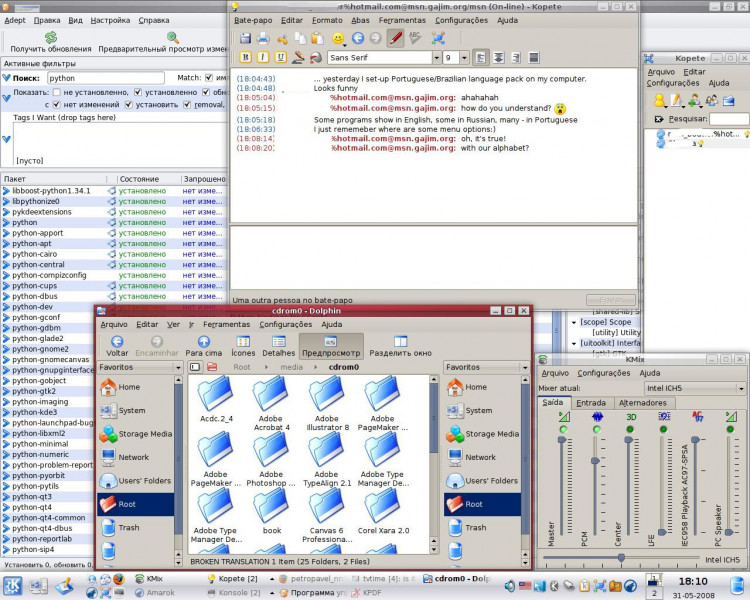The image size is (750, 600).
Task: Open the Настройка menu in Adept
Action: point(110,20)
